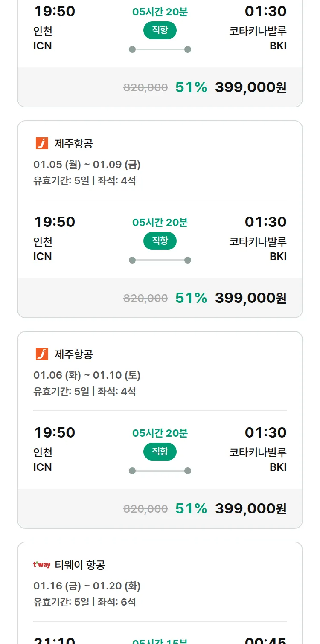Click the Jeju Air logo on the 01.06 flight
Viewport: 320px width, 644px height.
tap(42, 354)
